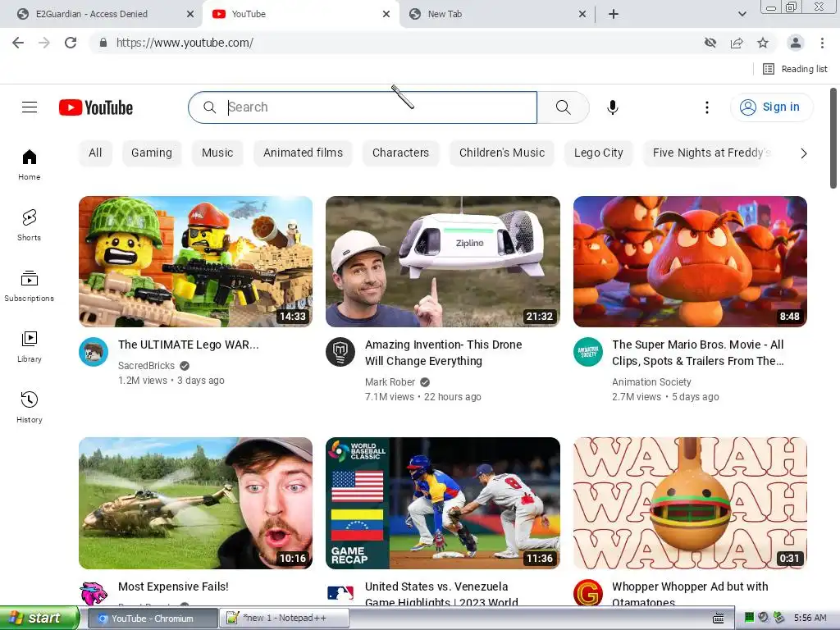The width and height of the screenshot is (840, 630).
Task: Click the taskbar clock 5:56 AM
Action: (x=810, y=618)
